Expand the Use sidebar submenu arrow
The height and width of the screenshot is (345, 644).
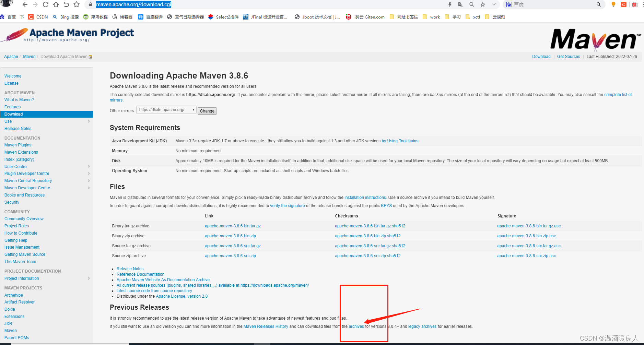click(x=89, y=121)
